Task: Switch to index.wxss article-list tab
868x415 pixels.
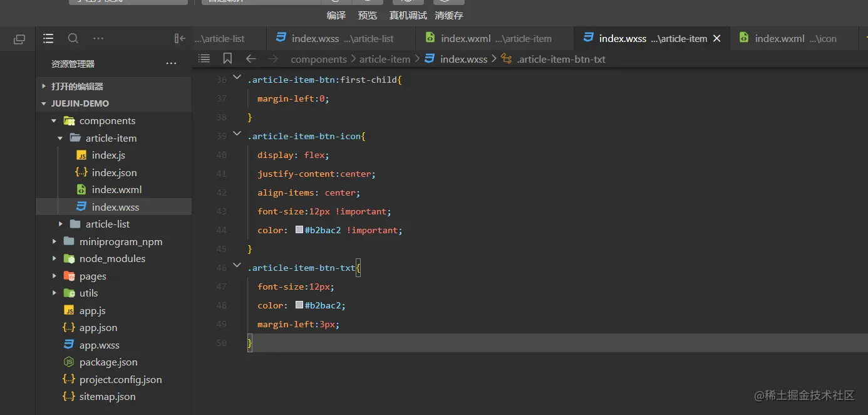Action: pos(341,38)
